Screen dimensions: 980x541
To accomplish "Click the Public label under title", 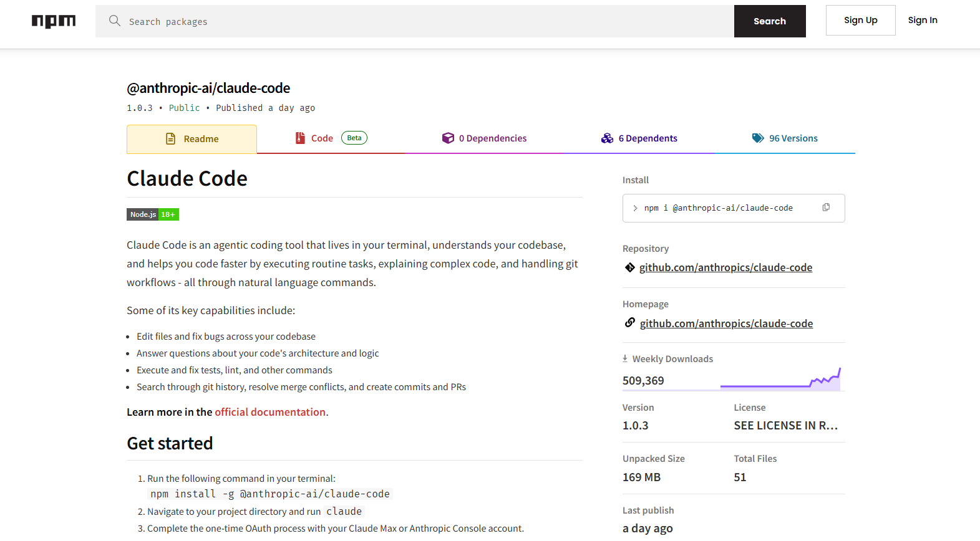I will pos(185,108).
